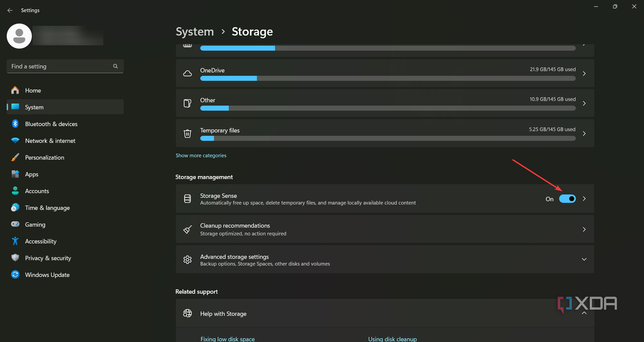
Task: Click Show more categories link
Action: click(x=201, y=155)
